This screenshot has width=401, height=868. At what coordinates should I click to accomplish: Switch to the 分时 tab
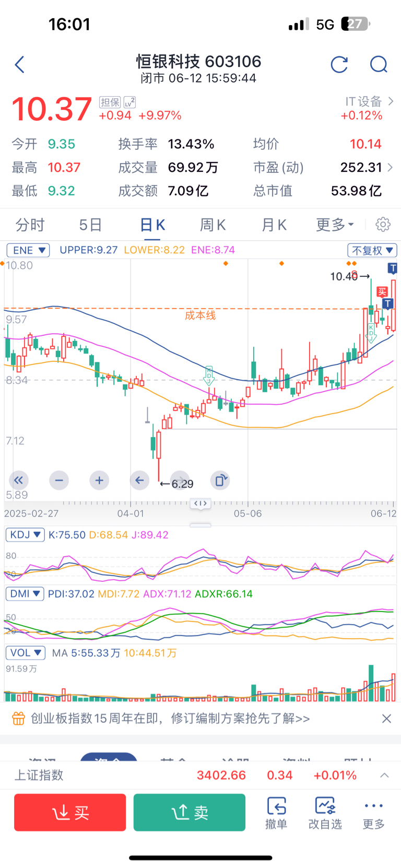pos(30,225)
